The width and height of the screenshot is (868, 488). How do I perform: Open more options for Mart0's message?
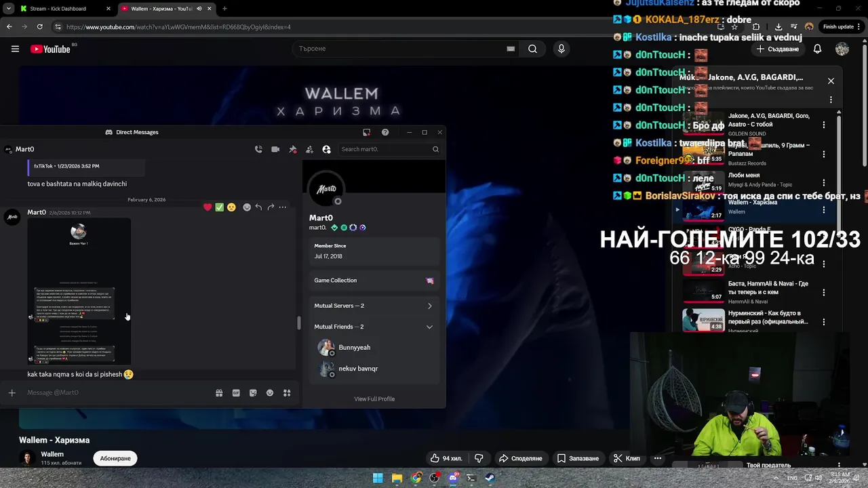tap(283, 207)
